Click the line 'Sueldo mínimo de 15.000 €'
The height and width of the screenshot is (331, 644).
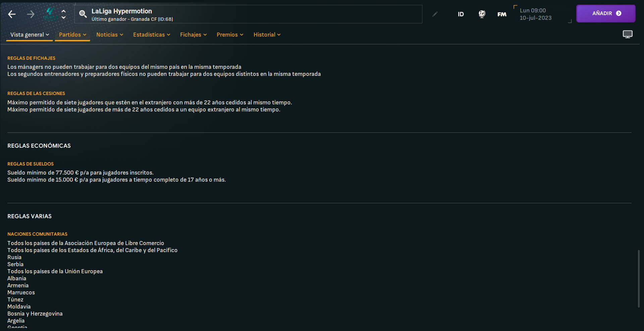pos(117,180)
